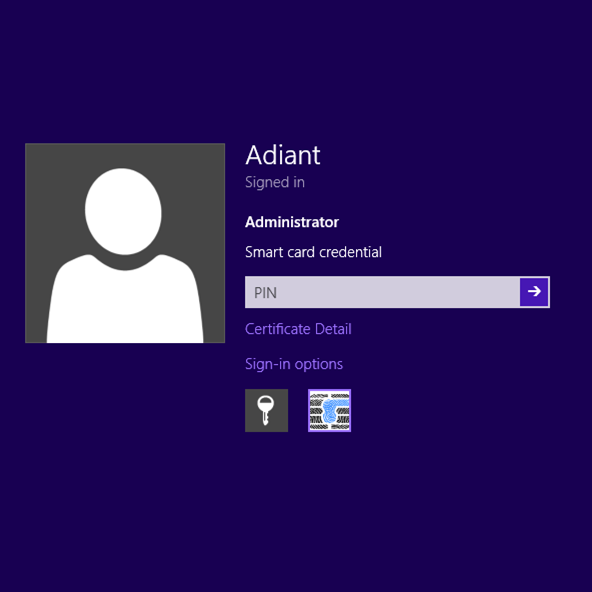This screenshot has height=592, width=592.
Task: Submit PIN with the arrow button
Action: [x=534, y=292]
